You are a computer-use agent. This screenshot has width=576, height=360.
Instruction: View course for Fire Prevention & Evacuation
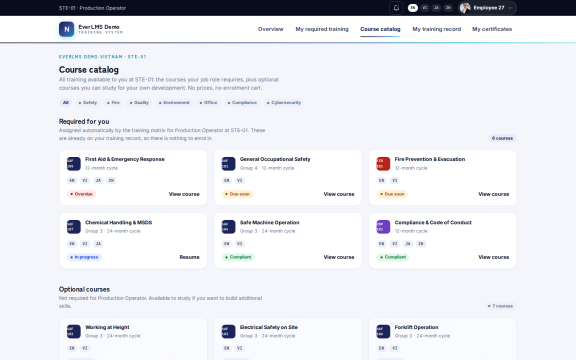tap(494, 194)
